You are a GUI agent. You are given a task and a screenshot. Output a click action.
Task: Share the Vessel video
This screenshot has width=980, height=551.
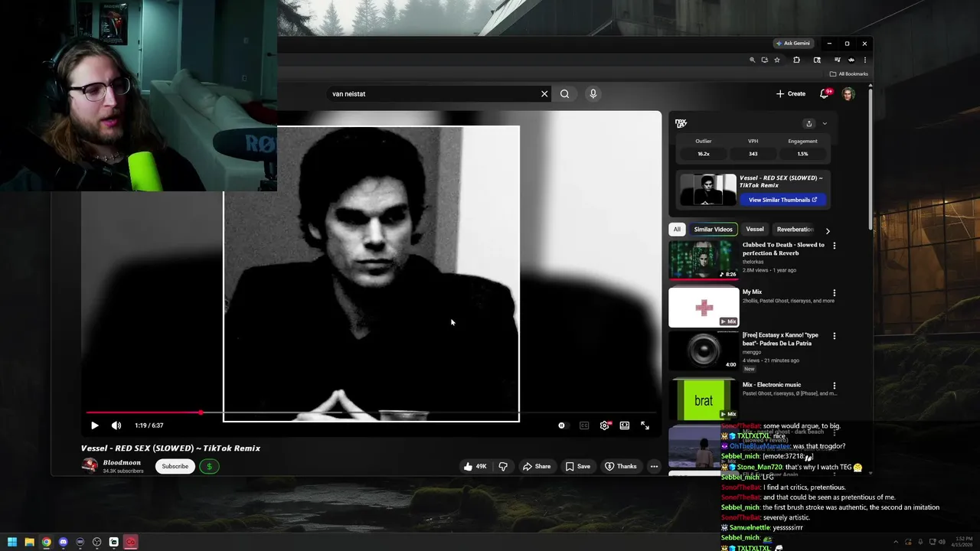click(536, 466)
